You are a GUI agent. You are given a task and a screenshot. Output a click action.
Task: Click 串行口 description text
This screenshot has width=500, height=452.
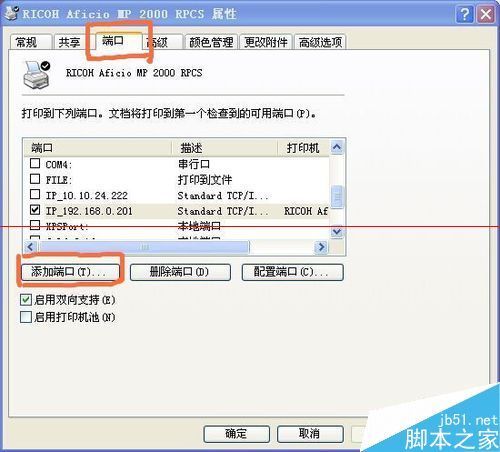[194, 164]
